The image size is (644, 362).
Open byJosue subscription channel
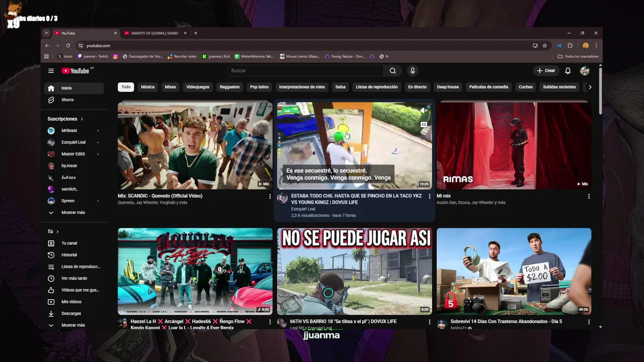(74, 165)
